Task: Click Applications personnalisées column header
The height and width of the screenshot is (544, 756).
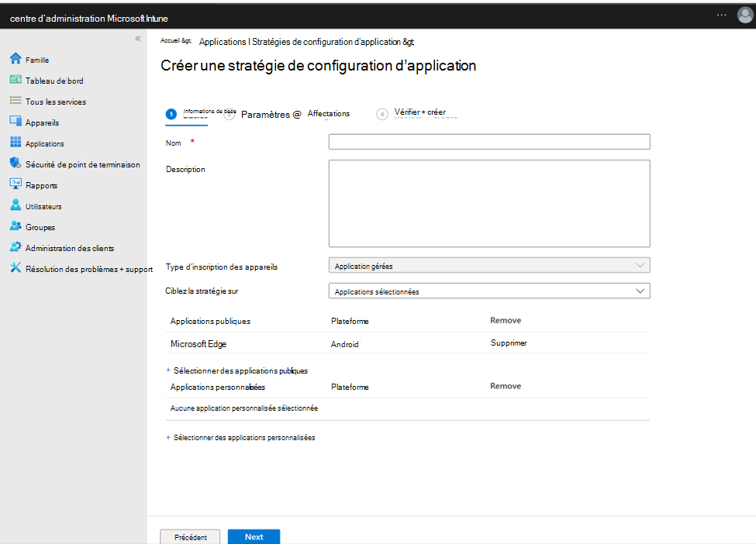Action: tap(217, 387)
